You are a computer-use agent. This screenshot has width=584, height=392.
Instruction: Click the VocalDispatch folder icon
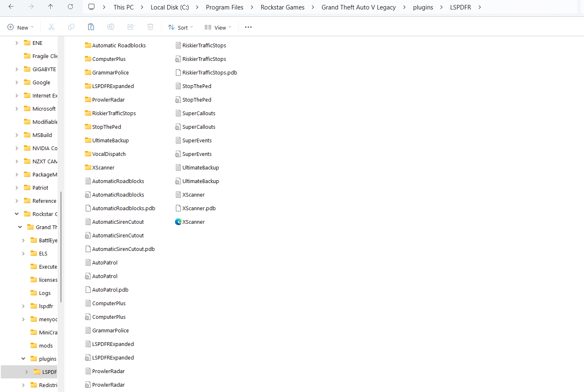pos(88,154)
